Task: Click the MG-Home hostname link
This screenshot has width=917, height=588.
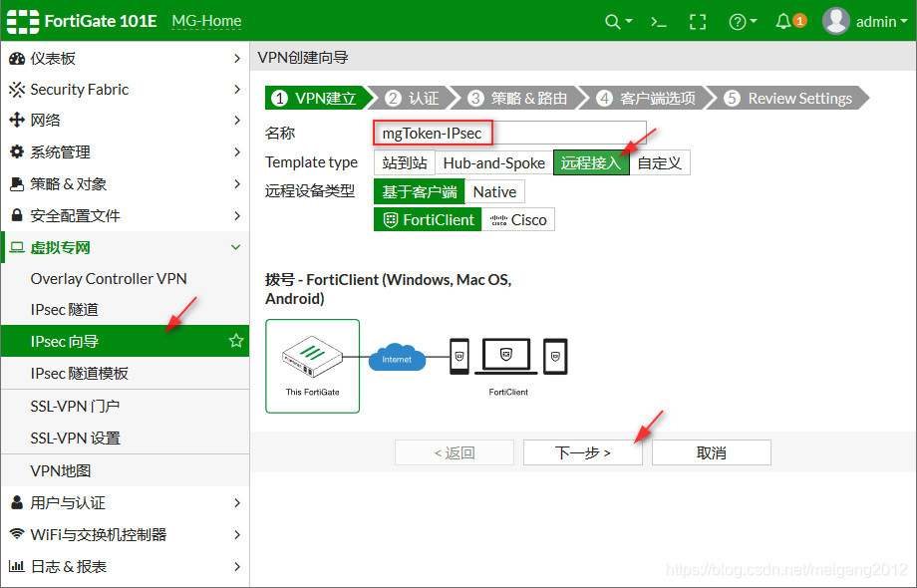Action: 206,22
